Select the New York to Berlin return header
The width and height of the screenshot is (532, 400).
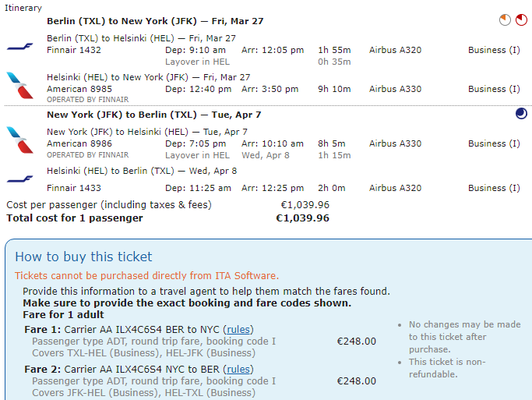[x=153, y=115]
